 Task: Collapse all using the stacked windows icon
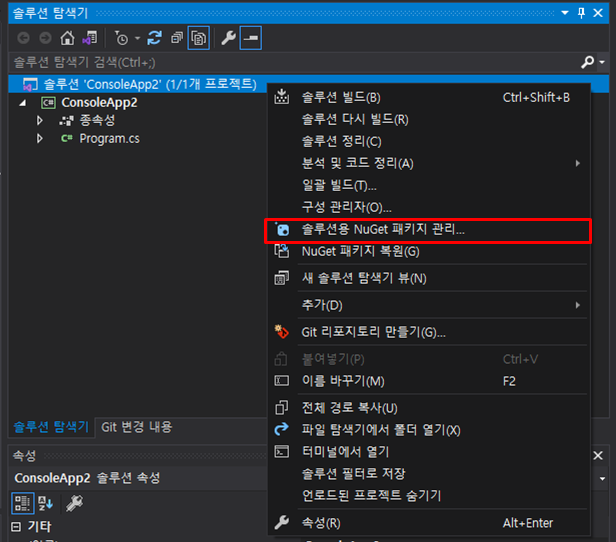[176, 38]
